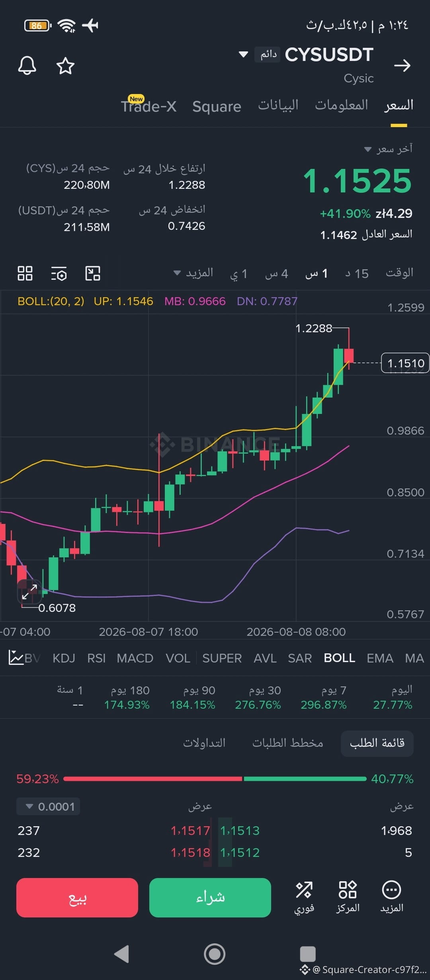Tap the red بيع sell button
Screen dimensions: 430x980
[x=77, y=898]
